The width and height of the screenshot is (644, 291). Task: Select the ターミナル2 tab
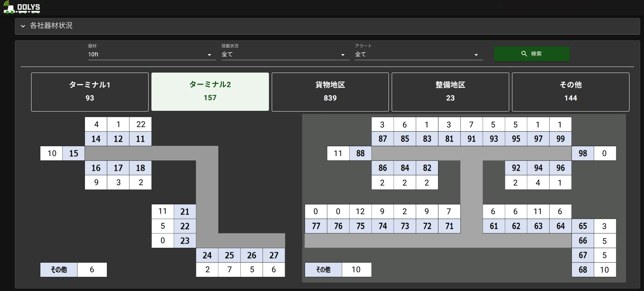tap(210, 92)
